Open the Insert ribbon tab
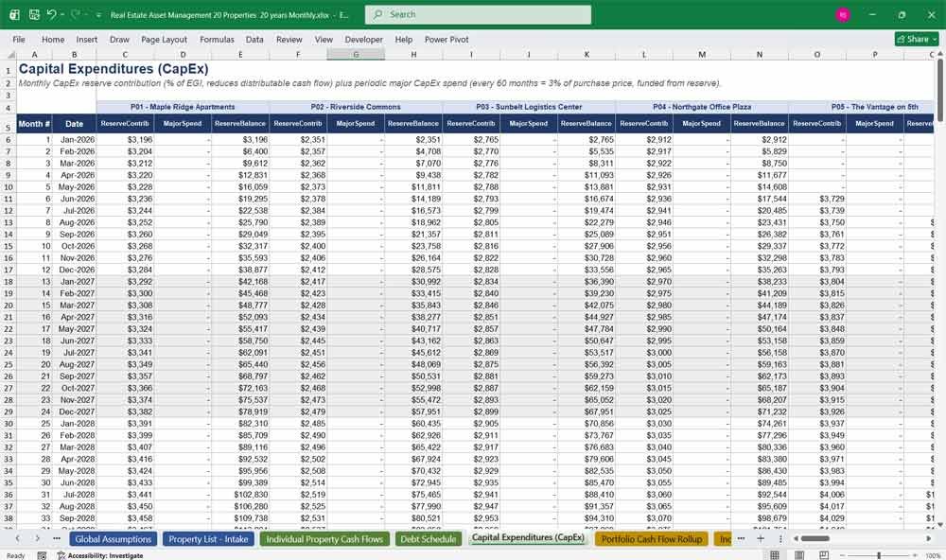The width and height of the screenshot is (946, 560). point(86,39)
